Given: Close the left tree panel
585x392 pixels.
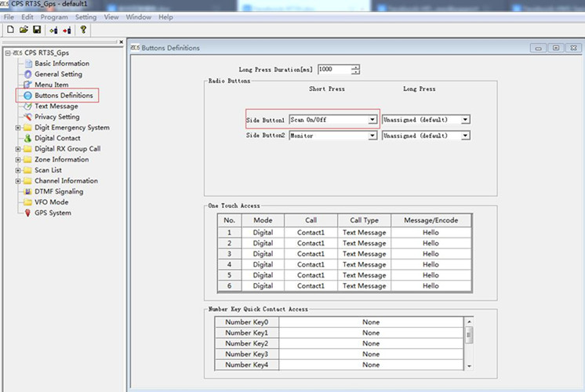Looking at the screenshot, I should [121, 42].
